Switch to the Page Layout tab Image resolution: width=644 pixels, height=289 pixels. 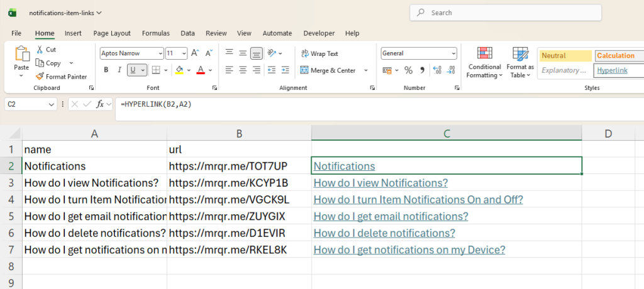coord(112,33)
